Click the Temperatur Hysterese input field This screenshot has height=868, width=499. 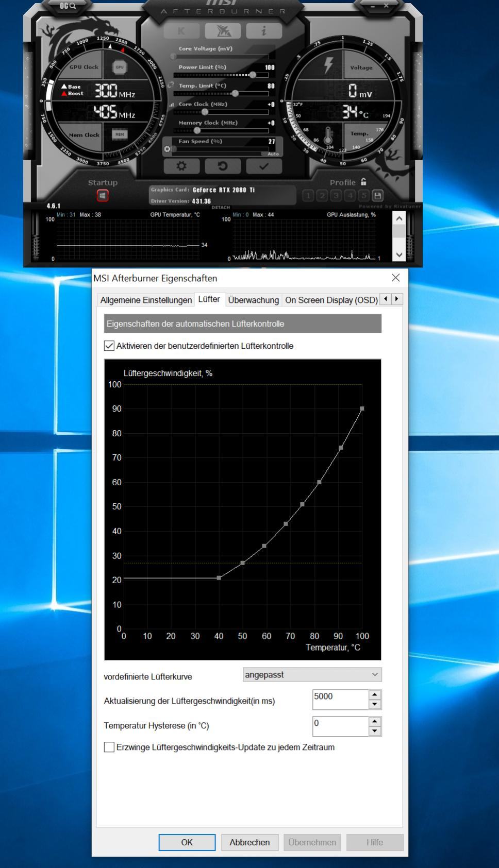coord(340,726)
